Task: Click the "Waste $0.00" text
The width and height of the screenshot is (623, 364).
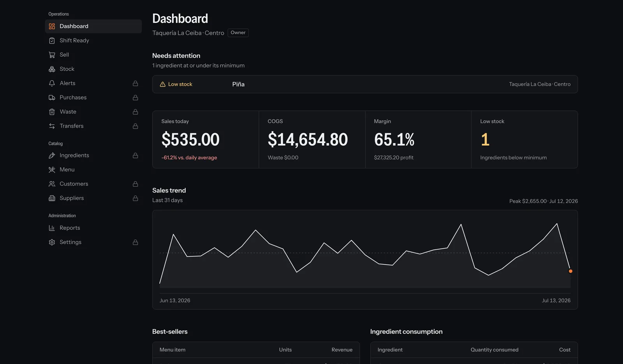Action: [283, 158]
